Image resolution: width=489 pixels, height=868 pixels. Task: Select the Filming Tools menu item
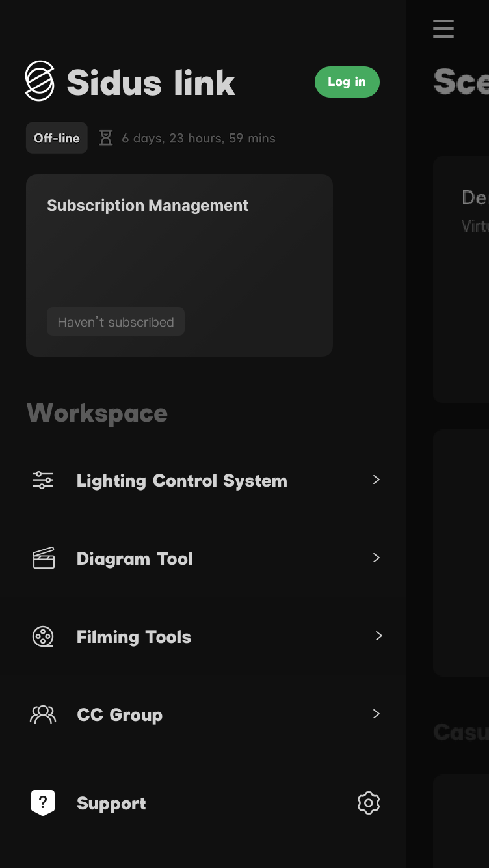pyautogui.click(x=134, y=637)
